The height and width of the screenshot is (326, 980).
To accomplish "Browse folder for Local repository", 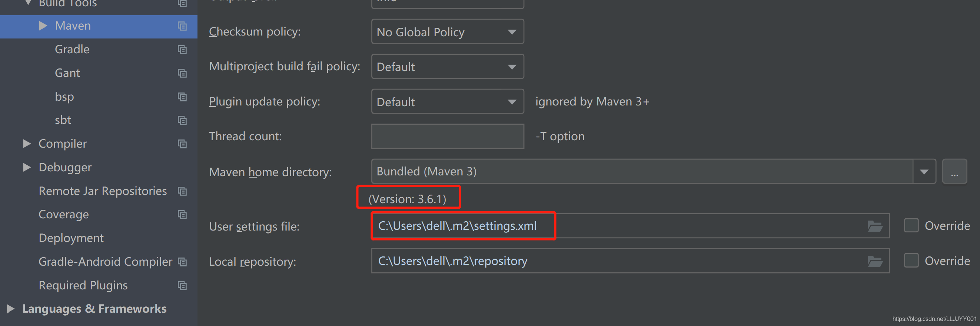I will coord(875,261).
